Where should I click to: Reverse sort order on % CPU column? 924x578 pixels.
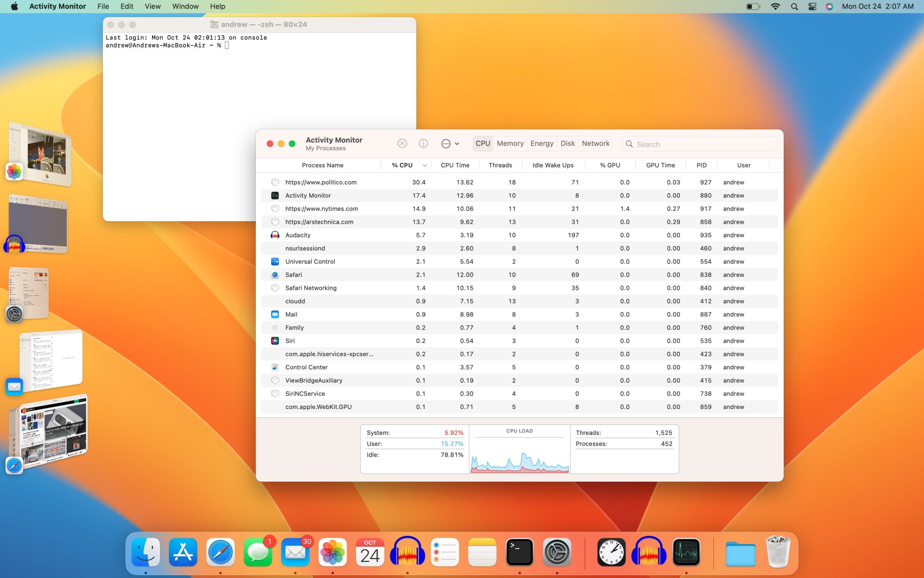[402, 165]
